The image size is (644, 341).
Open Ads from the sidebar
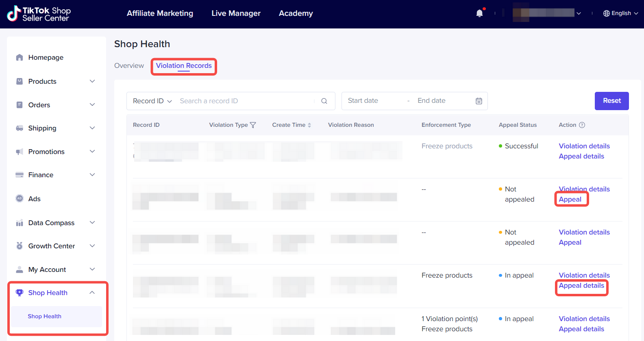point(34,199)
